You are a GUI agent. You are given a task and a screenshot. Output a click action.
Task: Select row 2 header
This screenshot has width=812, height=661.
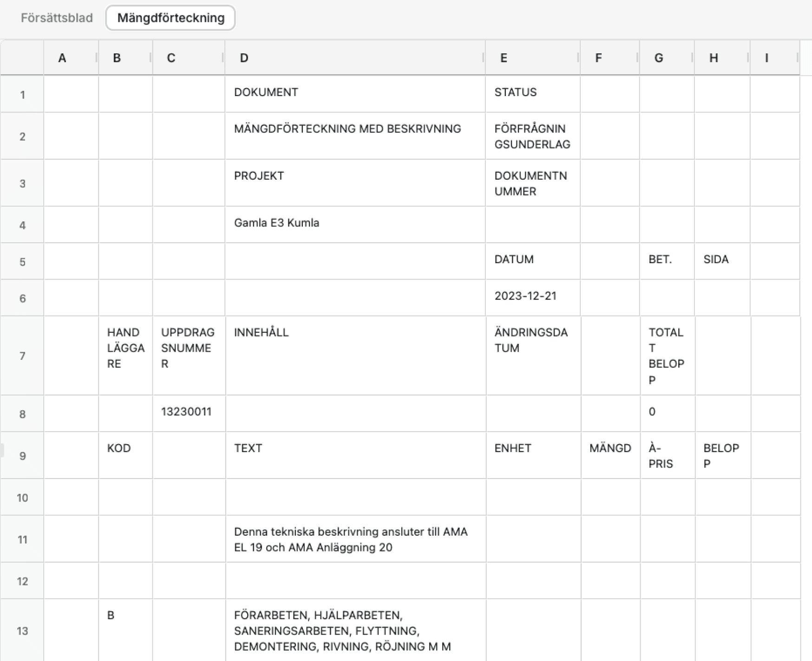pos(22,136)
